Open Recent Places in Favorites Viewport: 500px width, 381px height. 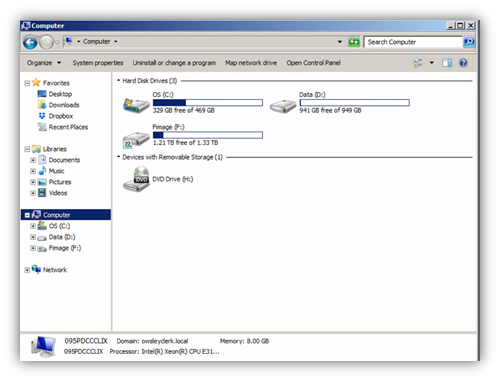(x=68, y=127)
